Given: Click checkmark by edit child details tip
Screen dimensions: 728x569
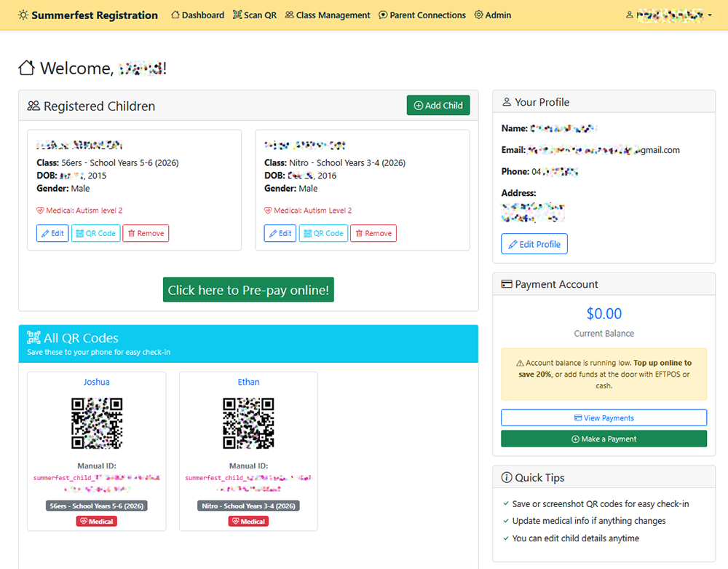Looking at the screenshot, I should (x=506, y=538).
